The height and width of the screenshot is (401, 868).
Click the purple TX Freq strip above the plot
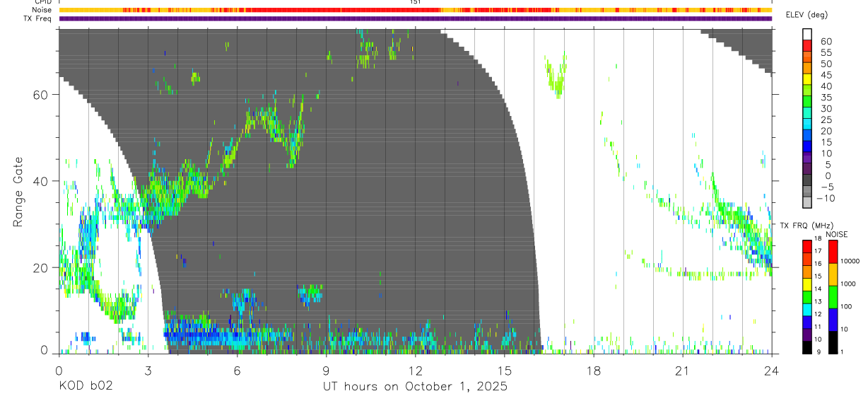[415, 18]
